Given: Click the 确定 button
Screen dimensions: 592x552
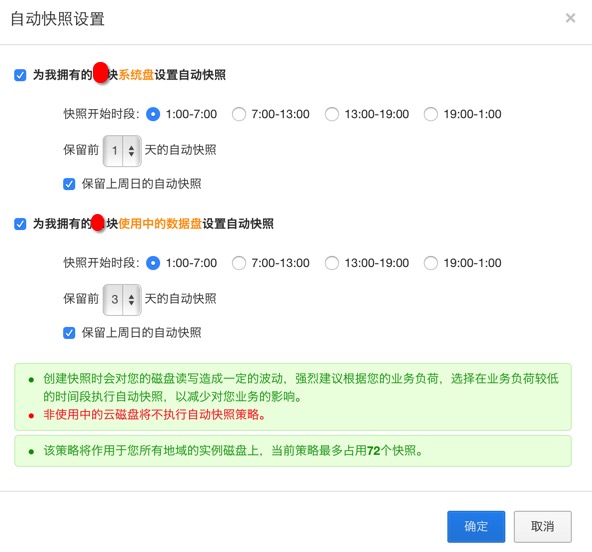Looking at the screenshot, I should 476,526.
